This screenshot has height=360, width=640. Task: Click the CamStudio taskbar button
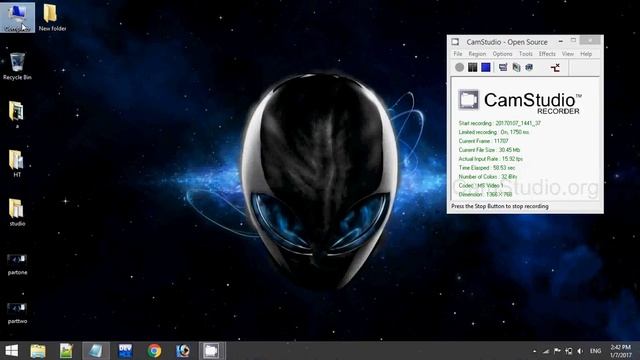tap(211, 351)
